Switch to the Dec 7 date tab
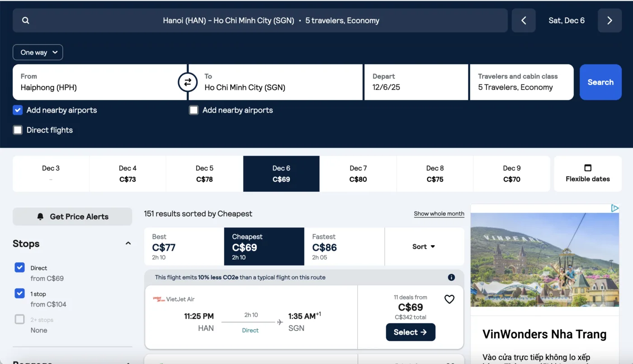633x364 pixels. 358,174
